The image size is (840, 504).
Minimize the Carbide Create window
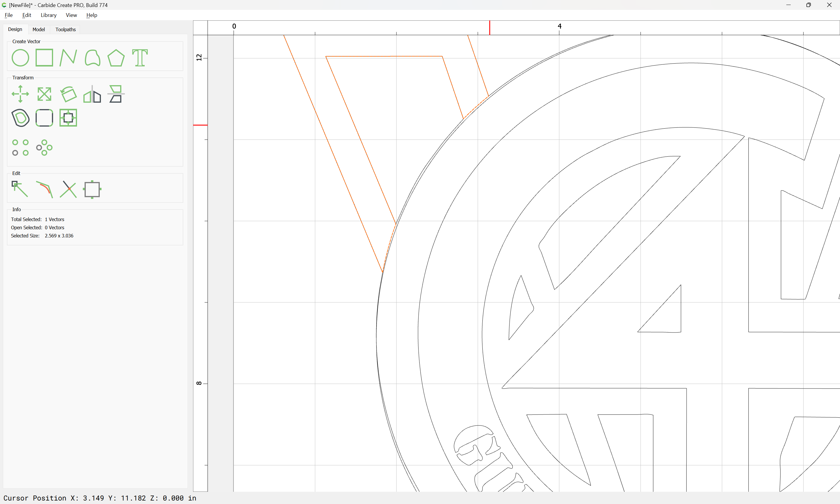pyautogui.click(x=788, y=5)
